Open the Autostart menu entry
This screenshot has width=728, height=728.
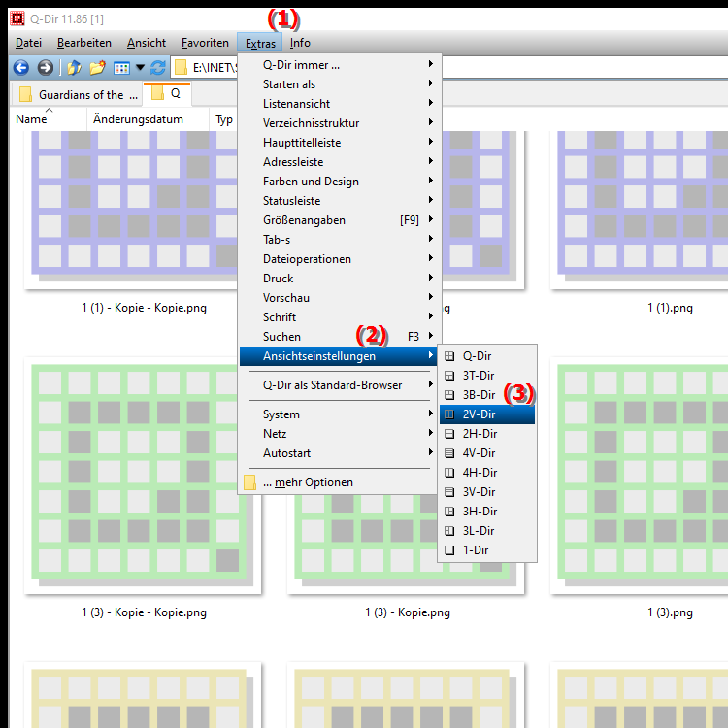(340, 453)
